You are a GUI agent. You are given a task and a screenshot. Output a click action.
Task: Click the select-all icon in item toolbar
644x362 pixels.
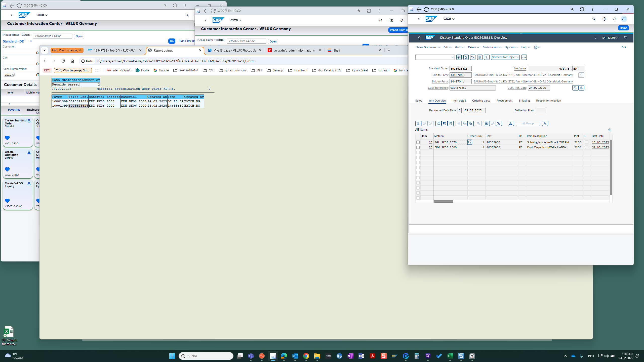point(444,123)
